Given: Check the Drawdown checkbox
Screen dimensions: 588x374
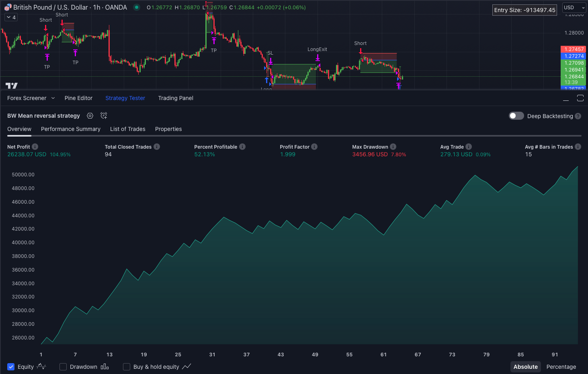Looking at the screenshot, I should (63, 367).
